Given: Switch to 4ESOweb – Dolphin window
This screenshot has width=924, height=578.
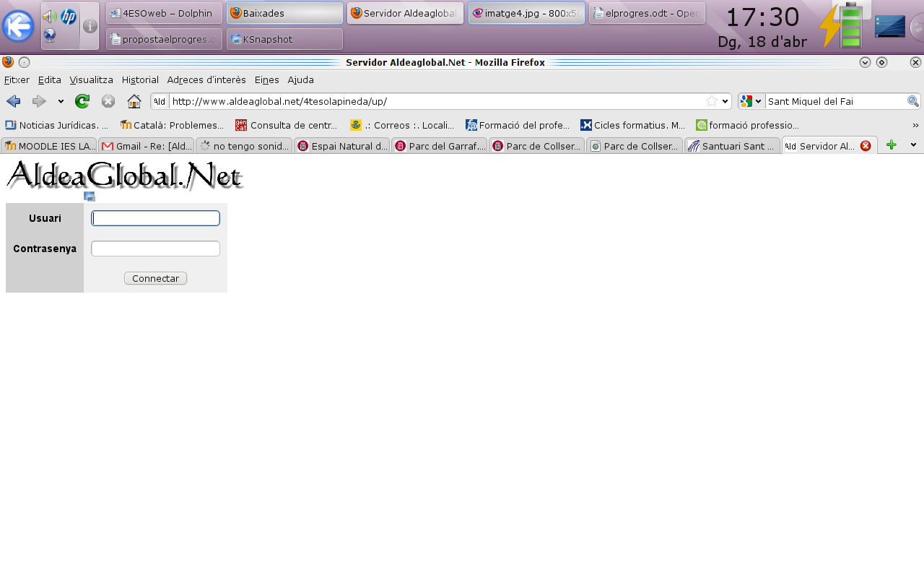Looking at the screenshot, I should point(164,13).
